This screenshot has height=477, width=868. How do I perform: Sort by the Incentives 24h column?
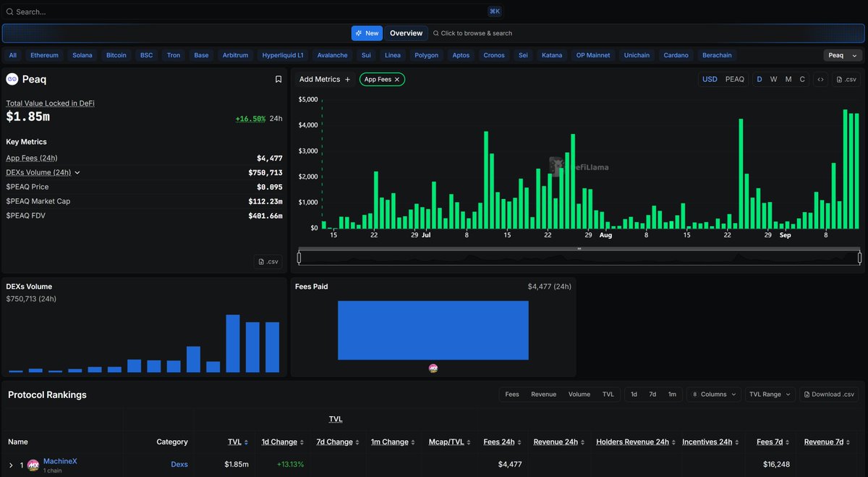(x=710, y=442)
